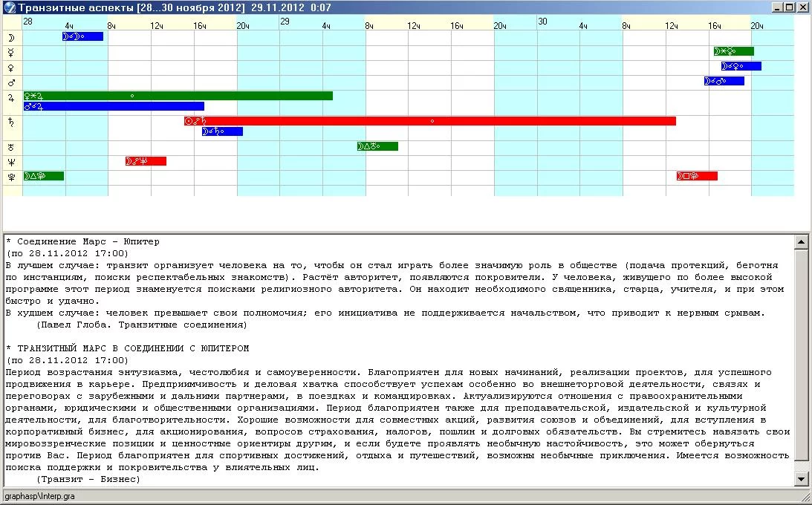812x505 pixels.
Task: Click the day 30 header label
Action: pyautogui.click(x=542, y=22)
